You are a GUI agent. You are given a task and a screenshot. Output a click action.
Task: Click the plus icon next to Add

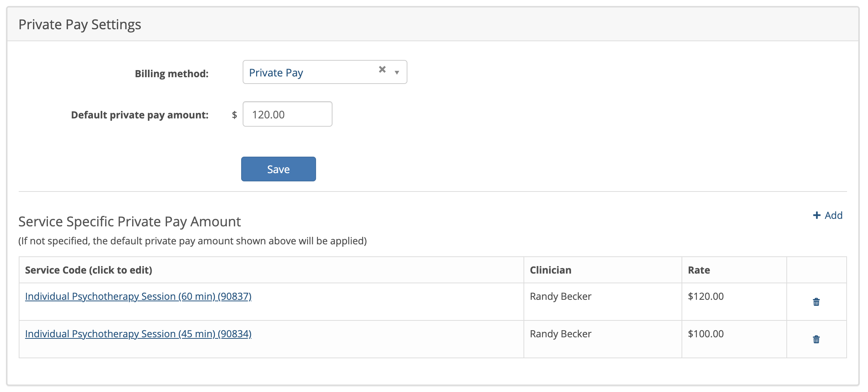(816, 215)
